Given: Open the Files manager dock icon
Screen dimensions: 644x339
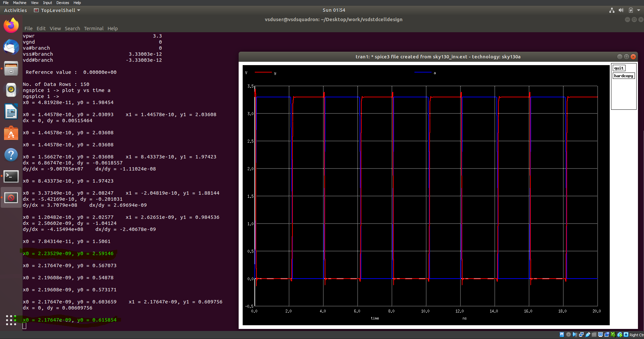Looking at the screenshot, I should click(11, 68).
